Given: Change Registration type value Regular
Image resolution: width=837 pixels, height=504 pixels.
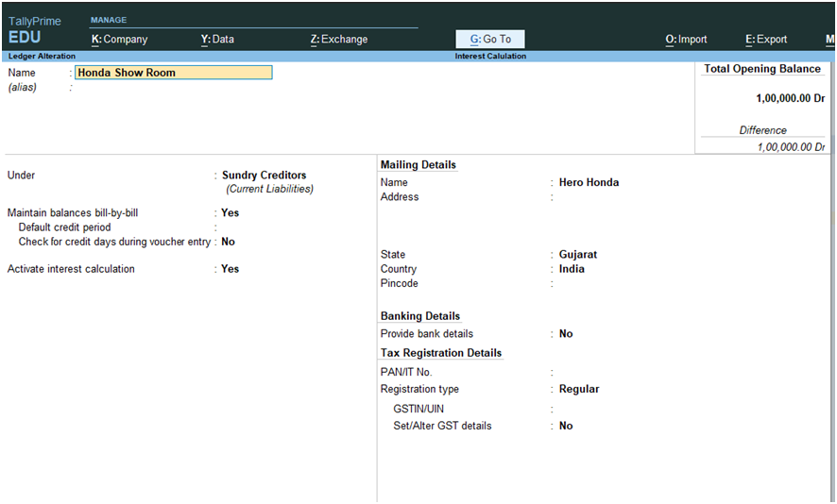Looking at the screenshot, I should pyautogui.click(x=579, y=389).
